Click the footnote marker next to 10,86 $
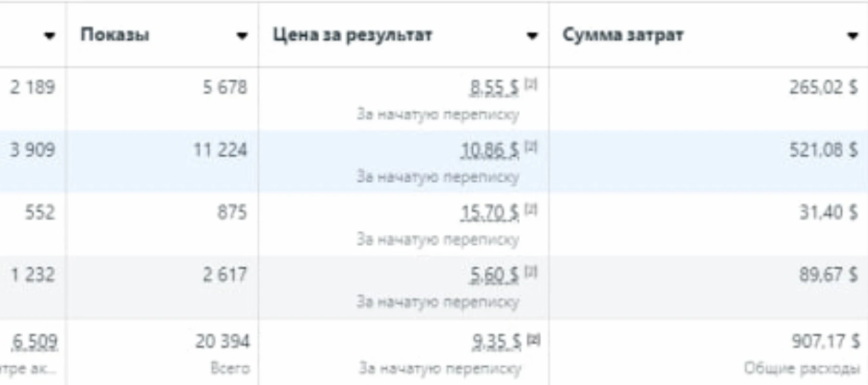The image size is (868, 385). 531,147
